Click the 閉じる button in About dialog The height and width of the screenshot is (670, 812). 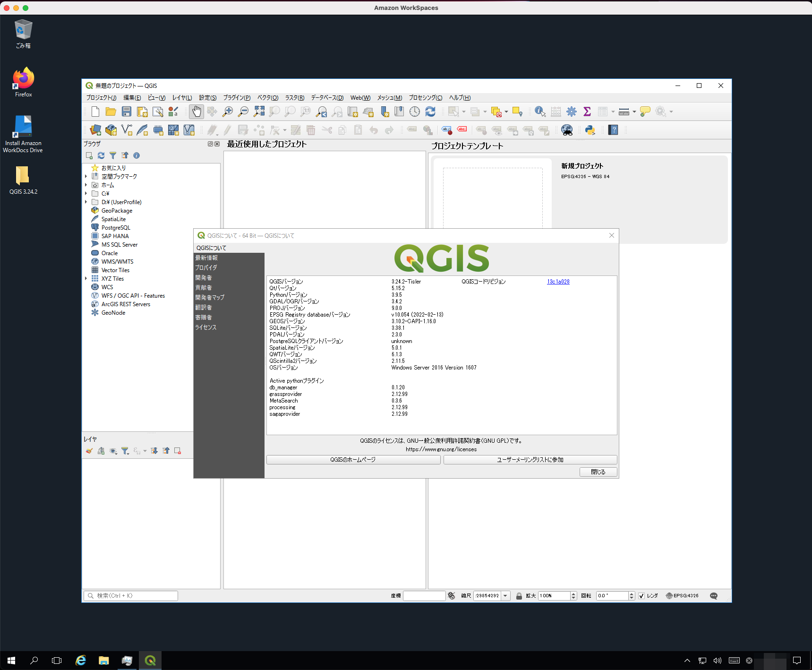pos(598,472)
